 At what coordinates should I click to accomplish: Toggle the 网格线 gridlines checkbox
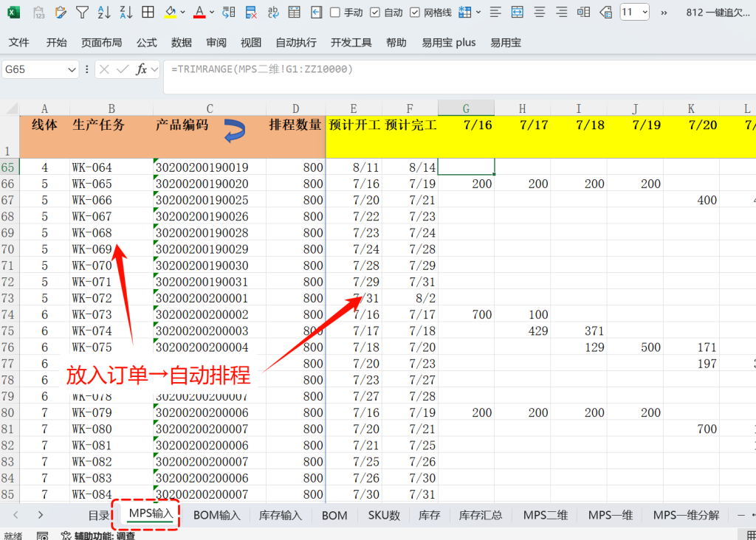(x=415, y=13)
